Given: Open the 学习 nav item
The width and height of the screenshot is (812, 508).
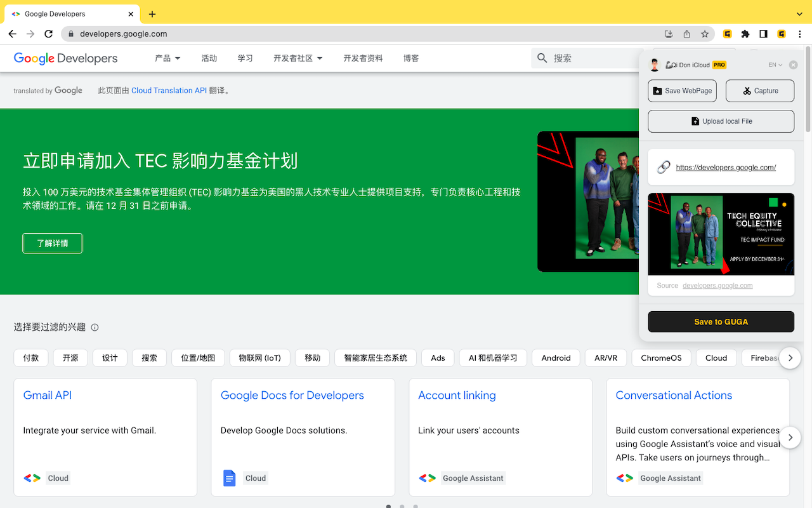Looking at the screenshot, I should tap(245, 58).
